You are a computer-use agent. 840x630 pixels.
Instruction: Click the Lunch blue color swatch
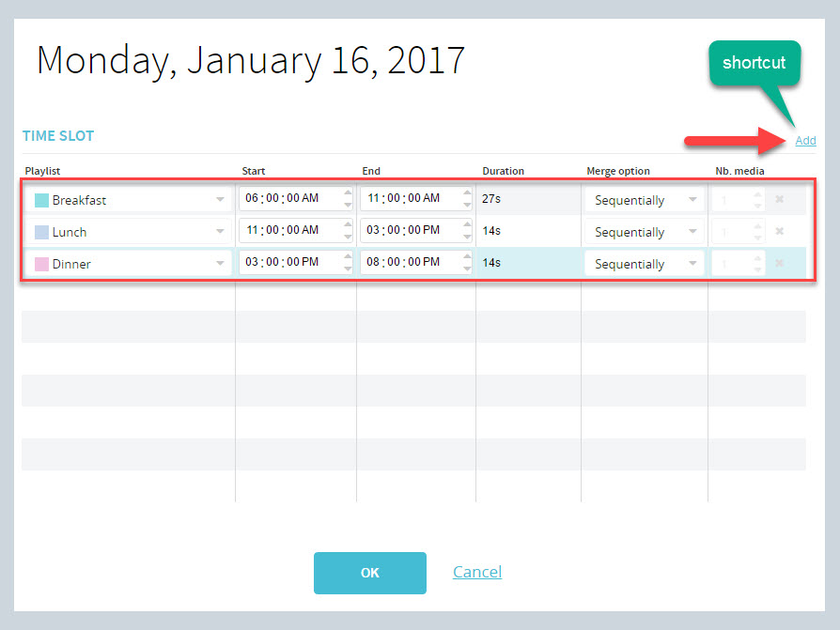[41, 232]
